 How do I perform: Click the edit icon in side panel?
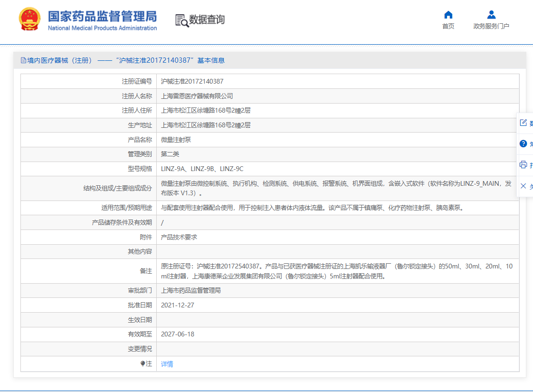(x=523, y=123)
